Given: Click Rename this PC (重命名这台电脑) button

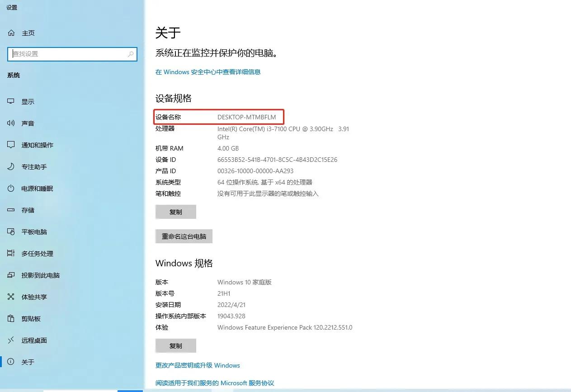Looking at the screenshot, I should 184,236.
